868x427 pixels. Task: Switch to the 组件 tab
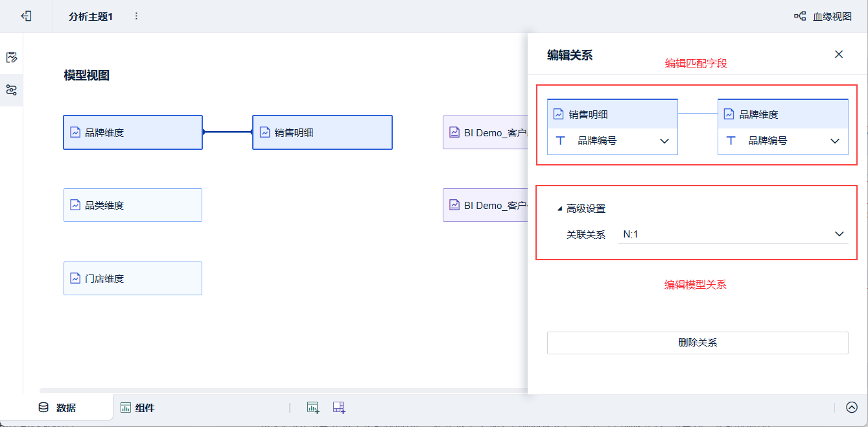coord(137,408)
